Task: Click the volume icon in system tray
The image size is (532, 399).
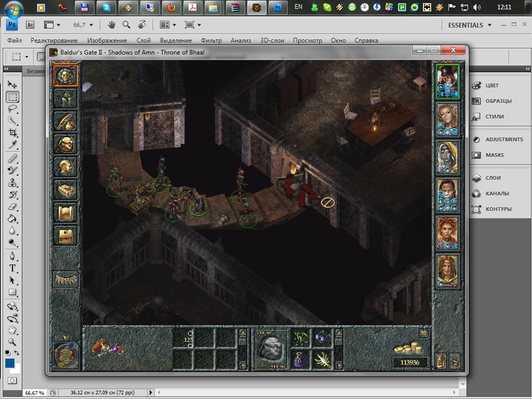Action: tap(477, 7)
